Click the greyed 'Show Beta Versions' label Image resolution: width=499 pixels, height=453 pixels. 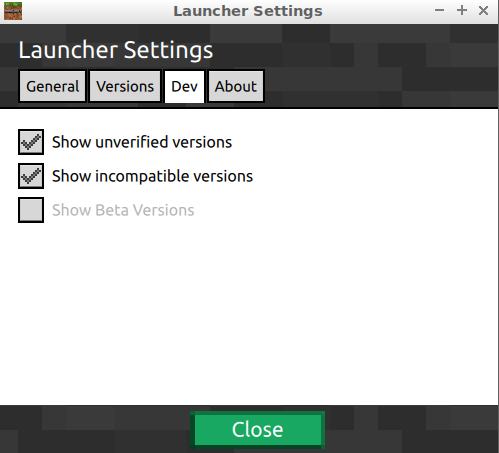(x=123, y=210)
